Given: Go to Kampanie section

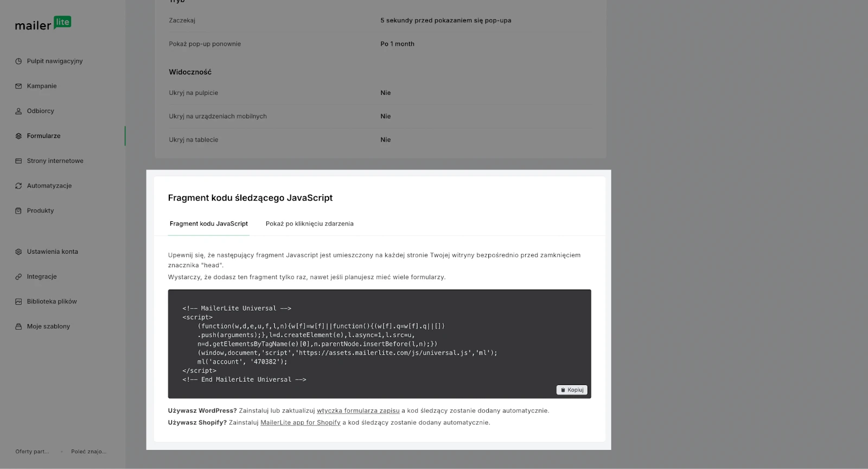Looking at the screenshot, I should point(42,86).
